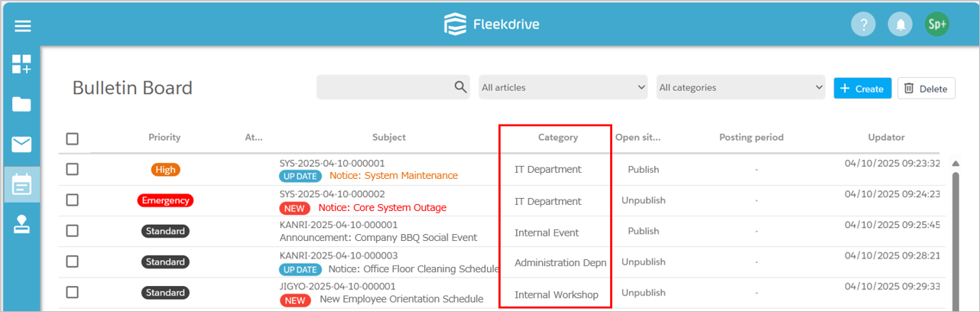Sort by the Category column header
Viewport: 980px width, 312px height.
coord(558,138)
